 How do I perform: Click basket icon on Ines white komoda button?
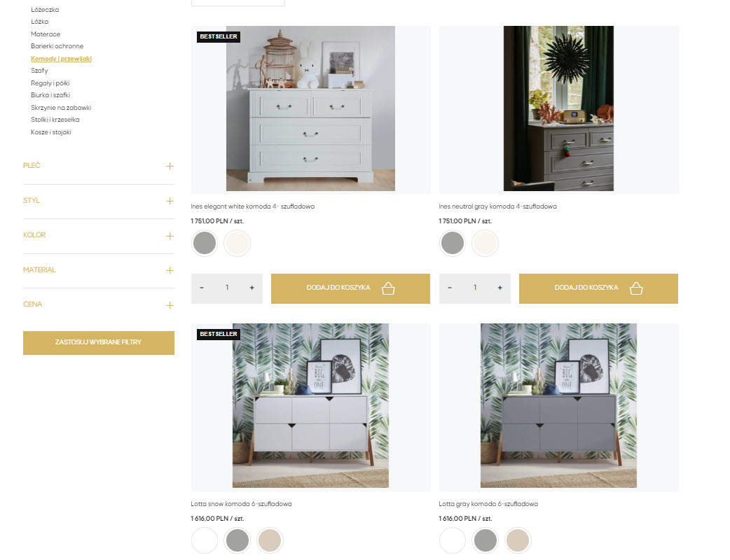coord(388,288)
